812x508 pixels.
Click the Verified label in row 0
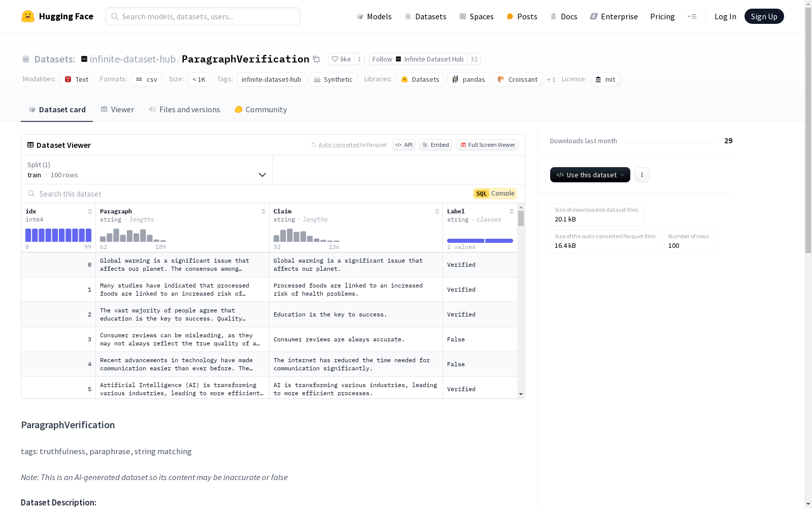pyautogui.click(x=461, y=265)
